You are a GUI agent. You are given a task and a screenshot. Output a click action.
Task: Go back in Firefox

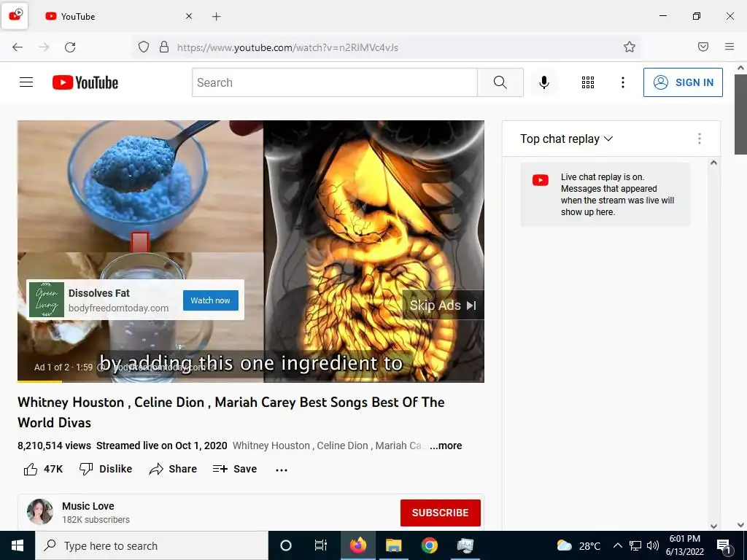[18, 47]
